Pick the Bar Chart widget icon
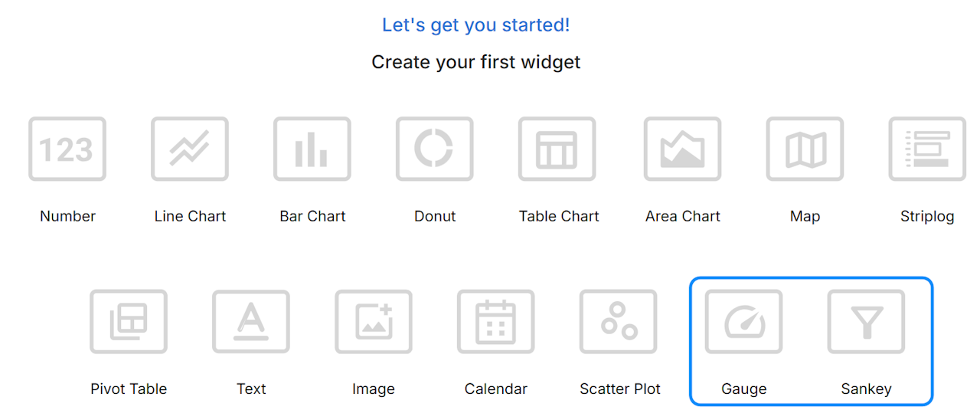The height and width of the screenshot is (420, 980). [312, 149]
